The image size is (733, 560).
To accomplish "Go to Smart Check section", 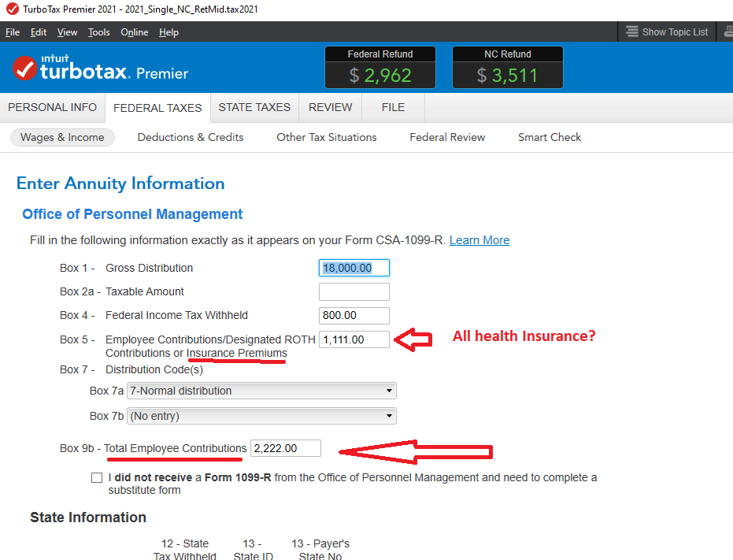I will [x=550, y=137].
